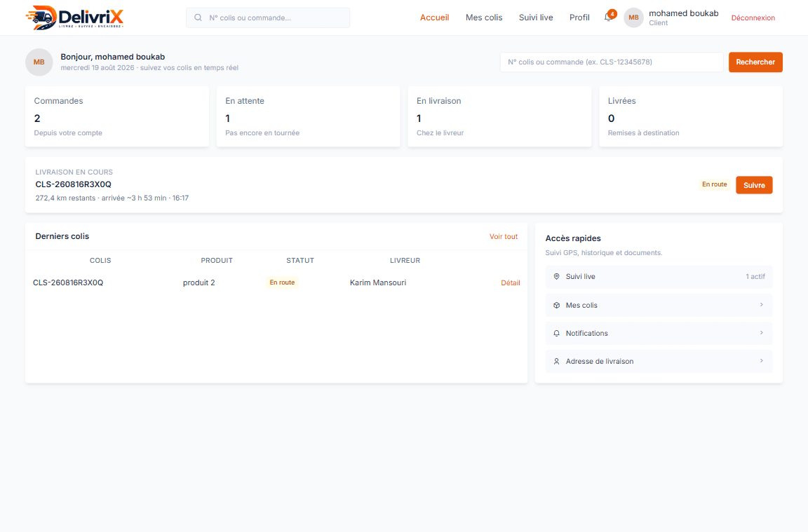Image resolution: width=808 pixels, height=532 pixels.
Task: Click the Mes colis package icon
Action: tap(556, 306)
